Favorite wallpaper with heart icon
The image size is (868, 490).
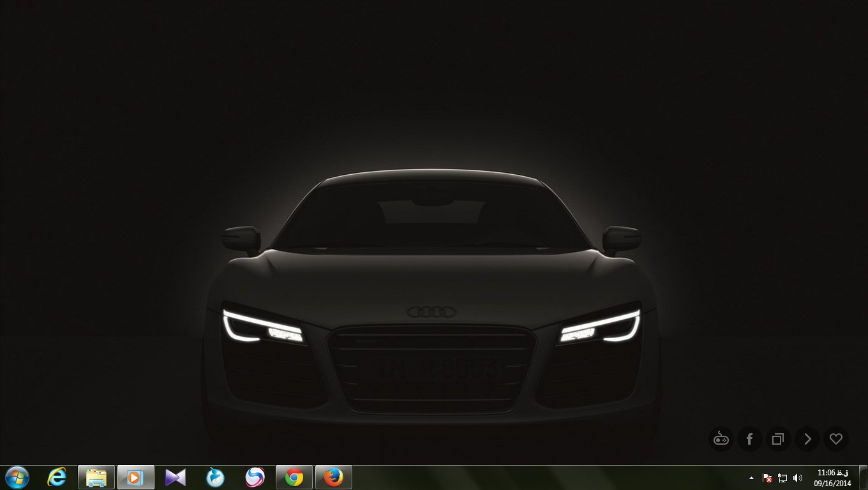coord(836,439)
